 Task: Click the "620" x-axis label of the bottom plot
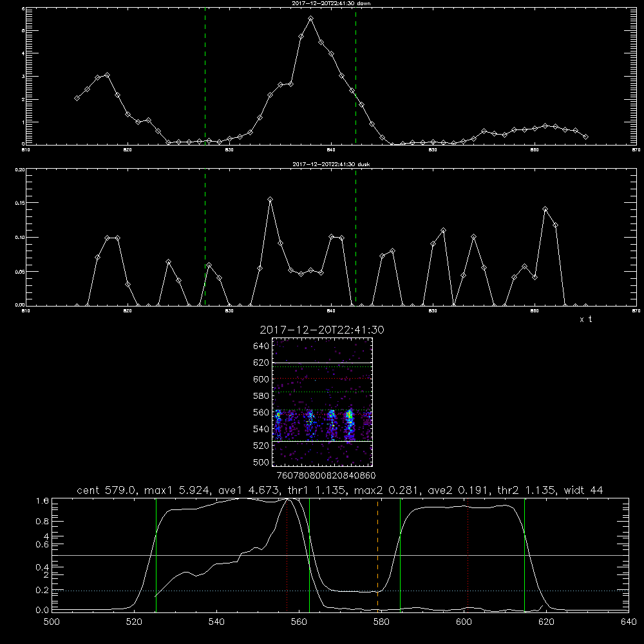(546, 622)
